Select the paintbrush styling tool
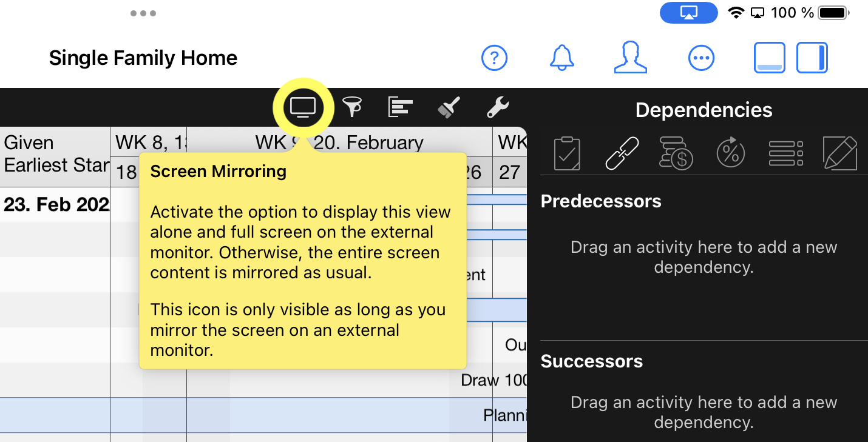This screenshot has width=868, height=442. pyautogui.click(x=449, y=107)
